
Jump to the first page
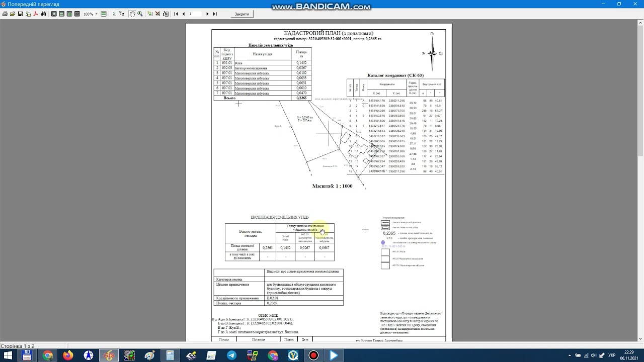tap(176, 14)
